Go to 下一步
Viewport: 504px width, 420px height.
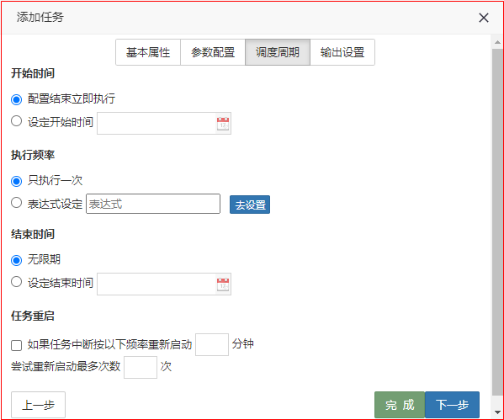tap(452, 405)
